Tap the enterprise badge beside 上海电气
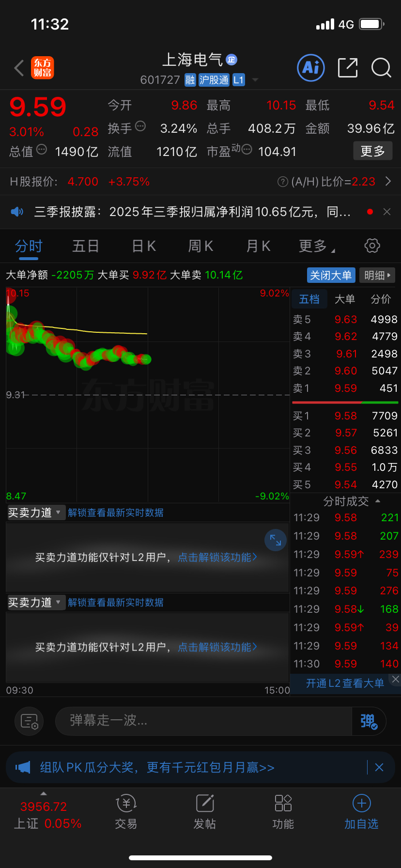The width and height of the screenshot is (401, 868). 232,60
